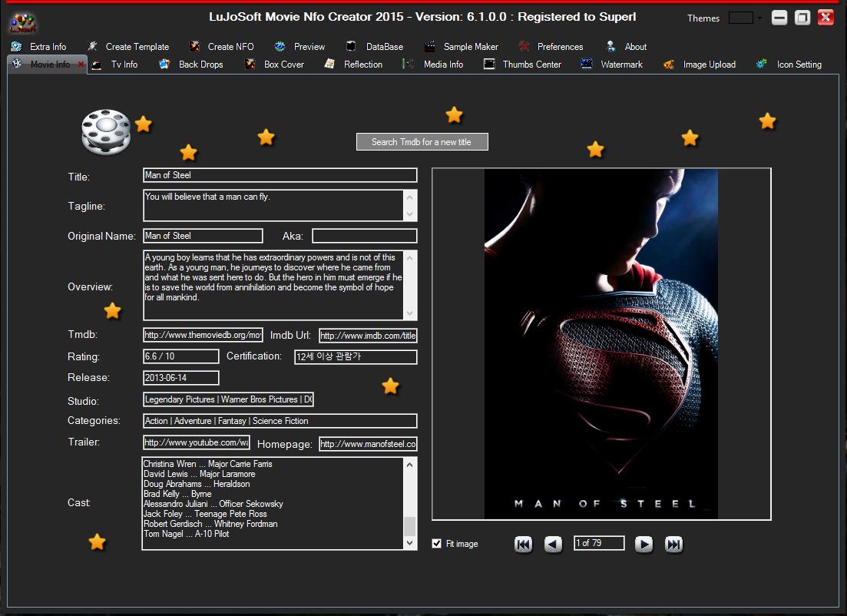Viewport: 847px width, 616px height.
Task: Click the film reel icon above Title
Action: (106, 132)
